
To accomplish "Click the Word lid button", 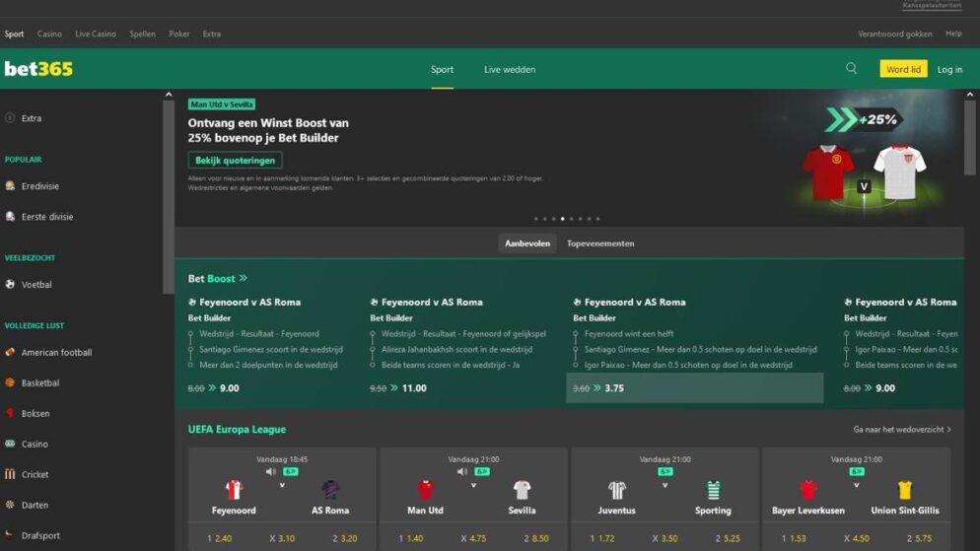I will click(x=903, y=69).
